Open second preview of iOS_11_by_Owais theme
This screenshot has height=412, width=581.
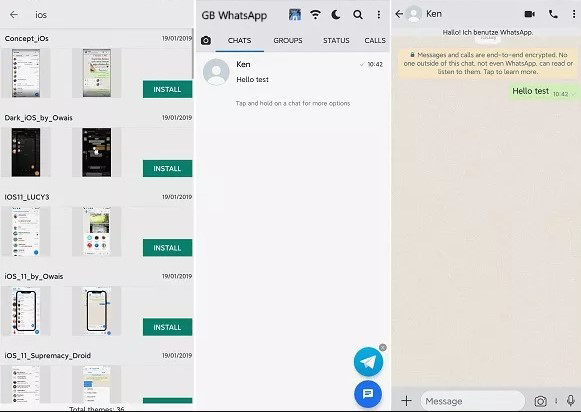pyautogui.click(x=97, y=311)
